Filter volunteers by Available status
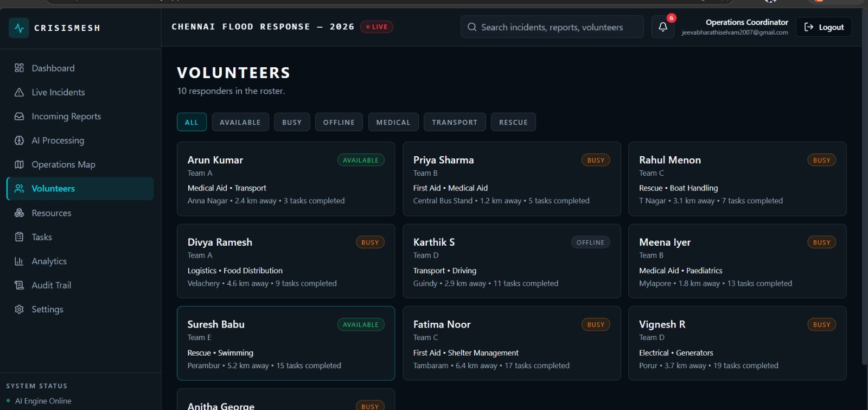The width and height of the screenshot is (868, 410). (x=240, y=122)
